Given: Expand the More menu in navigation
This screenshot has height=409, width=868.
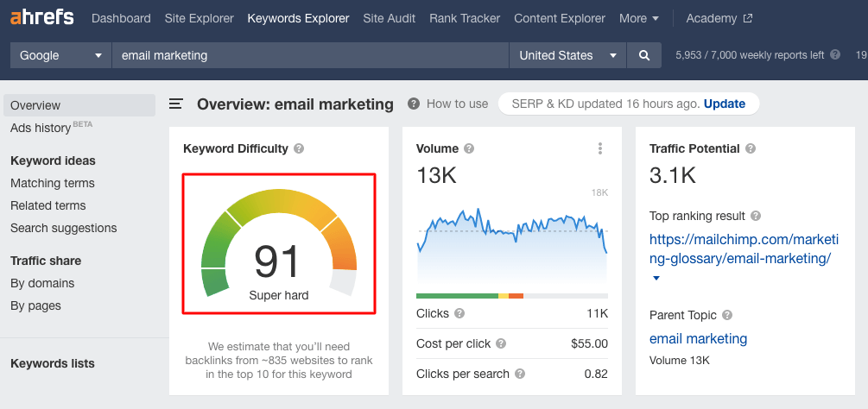Looking at the screenshot, I should click(639, 18).
